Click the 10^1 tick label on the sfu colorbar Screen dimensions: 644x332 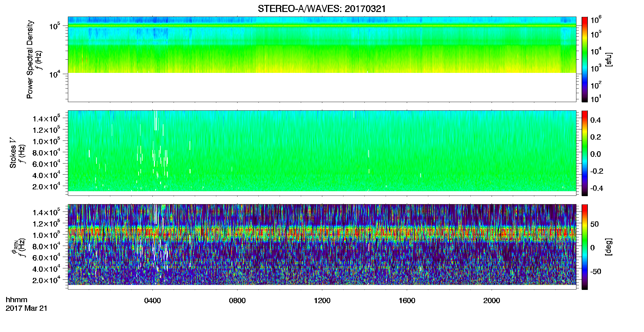point(596,99)
